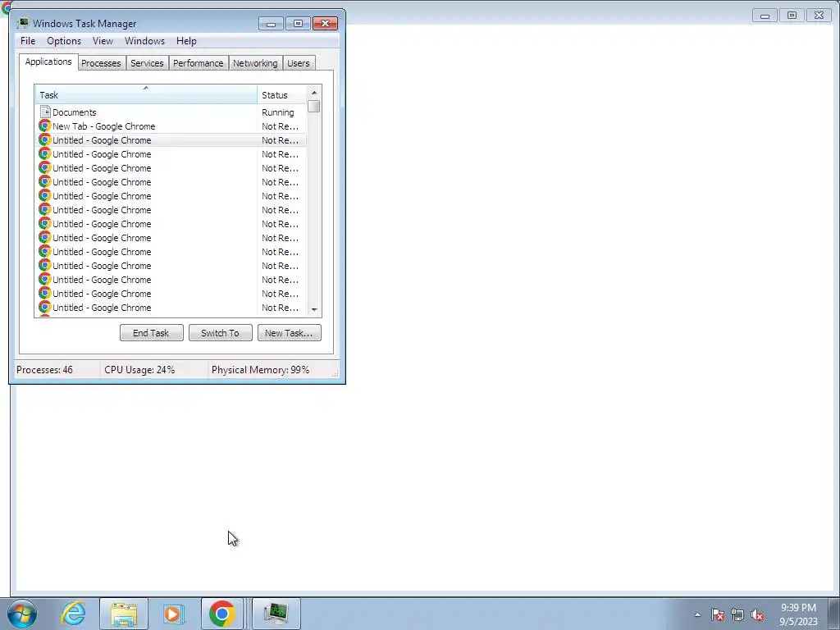Click scroll up arrow of task list
840x630 pixels.
pyautogui.click(x=314, y=93)
